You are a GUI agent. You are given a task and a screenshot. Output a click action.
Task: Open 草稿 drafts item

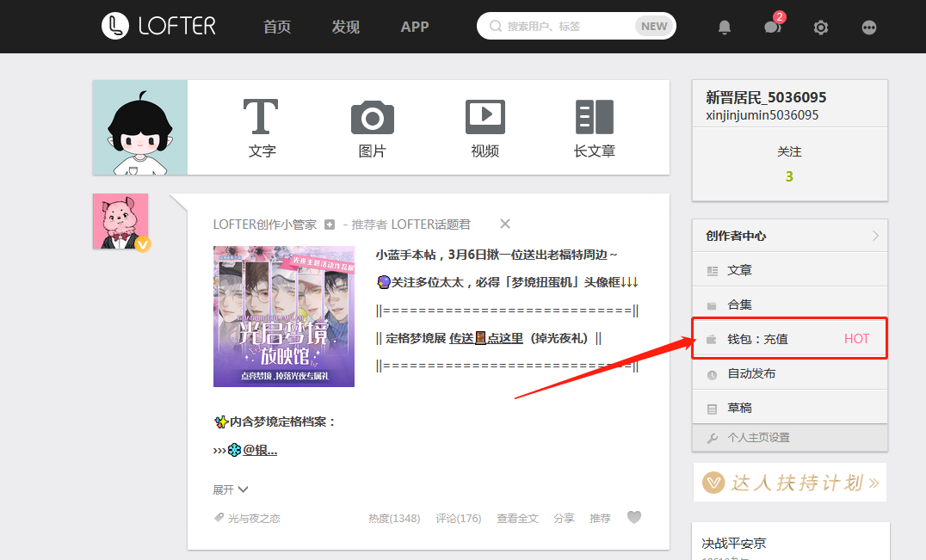click(789, 408)
